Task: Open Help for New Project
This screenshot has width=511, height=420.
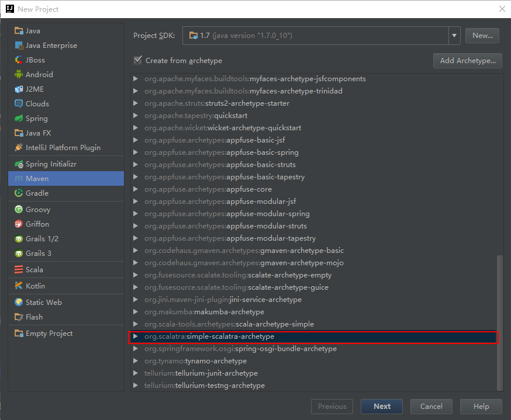Action: (481, 407)
